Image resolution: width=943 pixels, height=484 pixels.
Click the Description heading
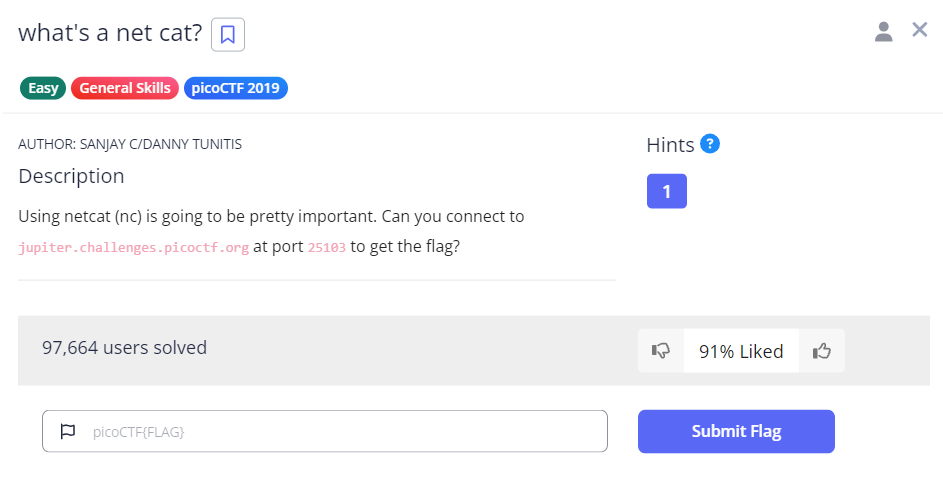[x=71, y=177]
